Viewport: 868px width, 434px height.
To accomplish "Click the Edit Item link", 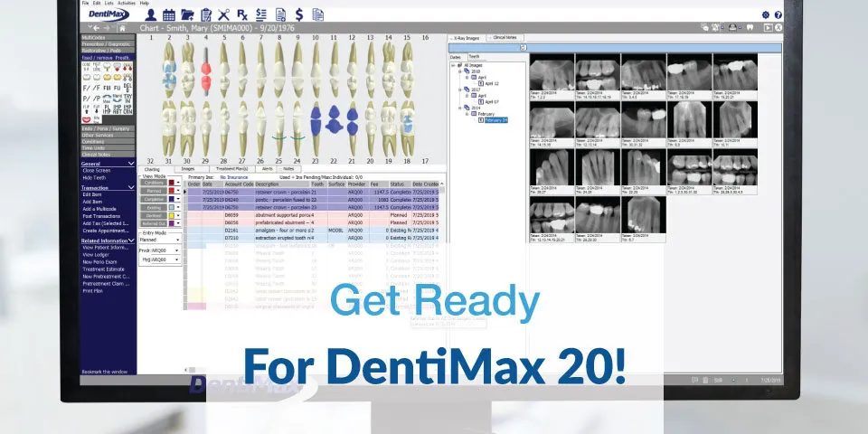I will click(92, 195).
